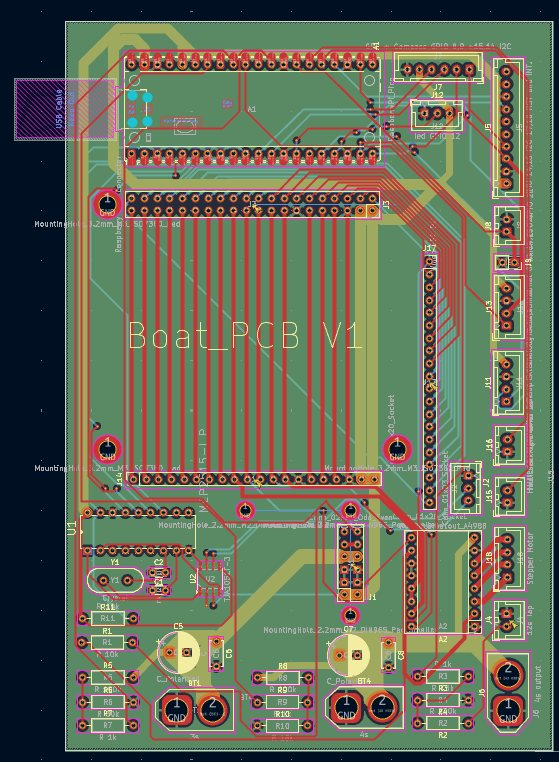The height and width of the screenshot is (762, 559).
Task: Select A1 Pico module outline
Action: coord(252,109)
